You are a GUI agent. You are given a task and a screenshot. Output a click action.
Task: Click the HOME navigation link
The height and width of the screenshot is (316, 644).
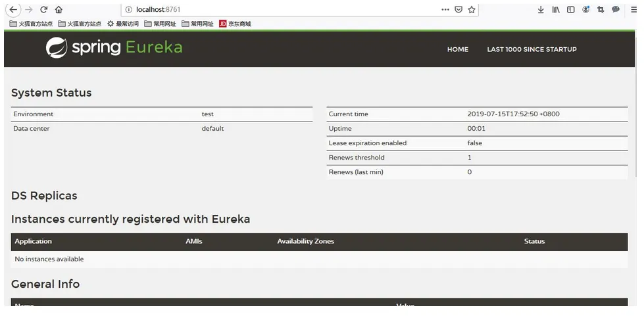click(x=458, y=49)
